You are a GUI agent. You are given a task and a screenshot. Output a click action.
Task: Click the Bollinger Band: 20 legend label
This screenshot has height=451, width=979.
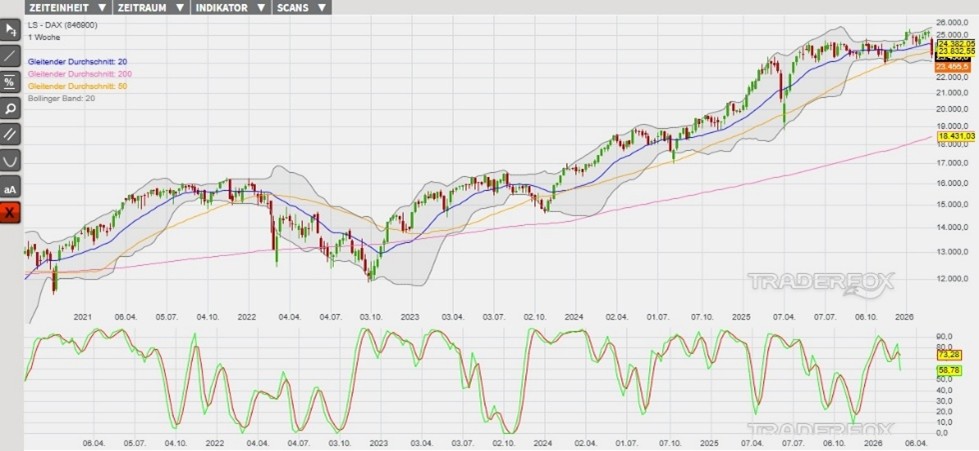click(61, 98)
